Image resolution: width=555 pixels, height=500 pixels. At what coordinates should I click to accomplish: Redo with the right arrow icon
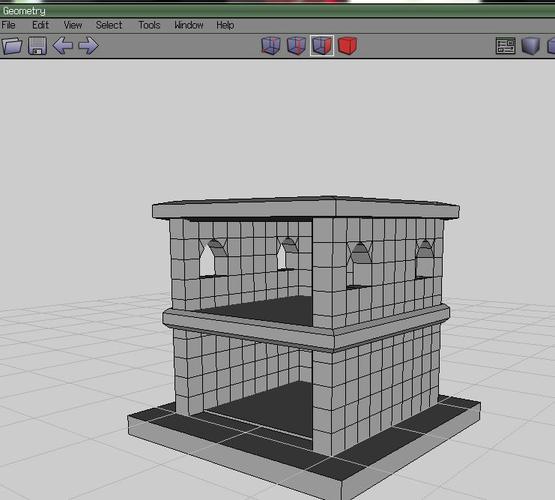88,46
